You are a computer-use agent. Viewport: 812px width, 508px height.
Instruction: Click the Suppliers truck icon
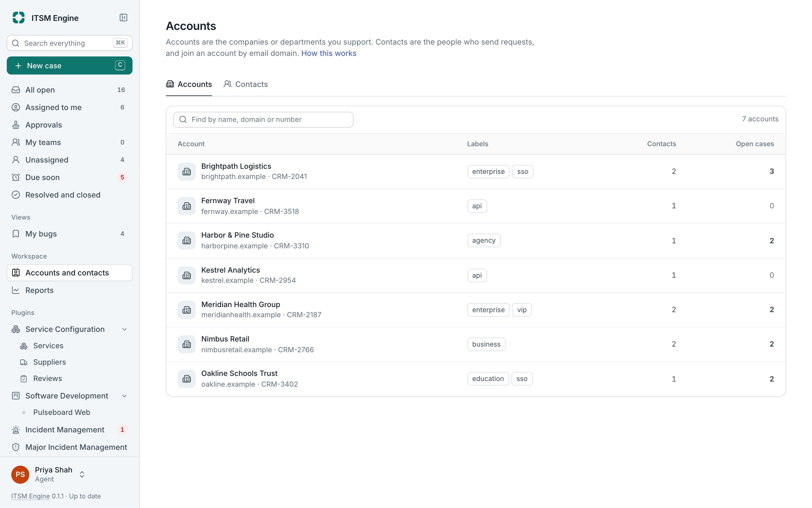pyautogui.click(x=23, y=362)
